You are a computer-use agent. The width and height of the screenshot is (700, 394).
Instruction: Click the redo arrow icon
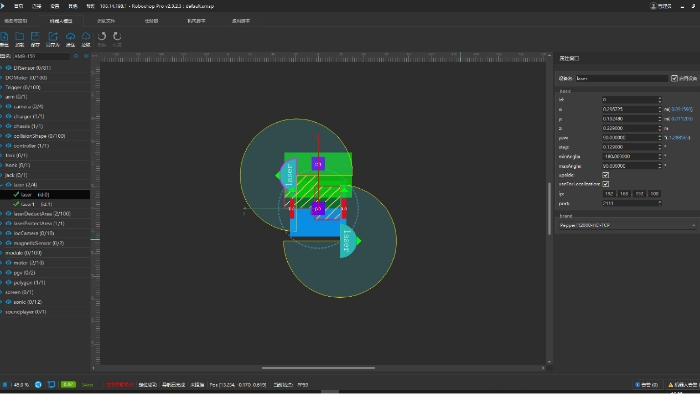coord(117,36)
